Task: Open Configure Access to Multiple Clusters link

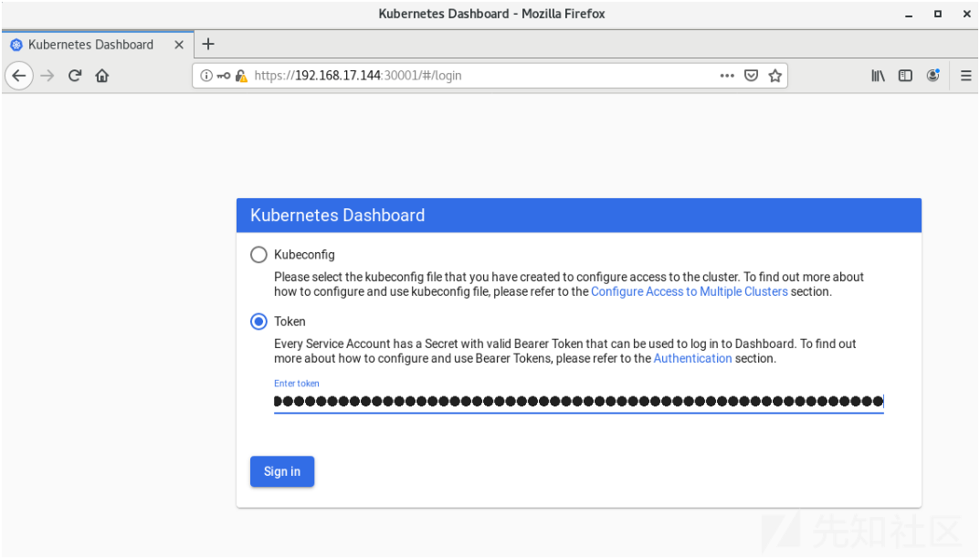Action: pos(690,291)
